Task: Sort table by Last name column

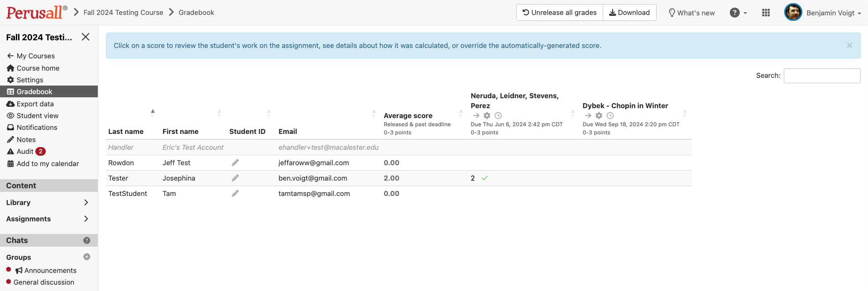Action: pos(126,131)
